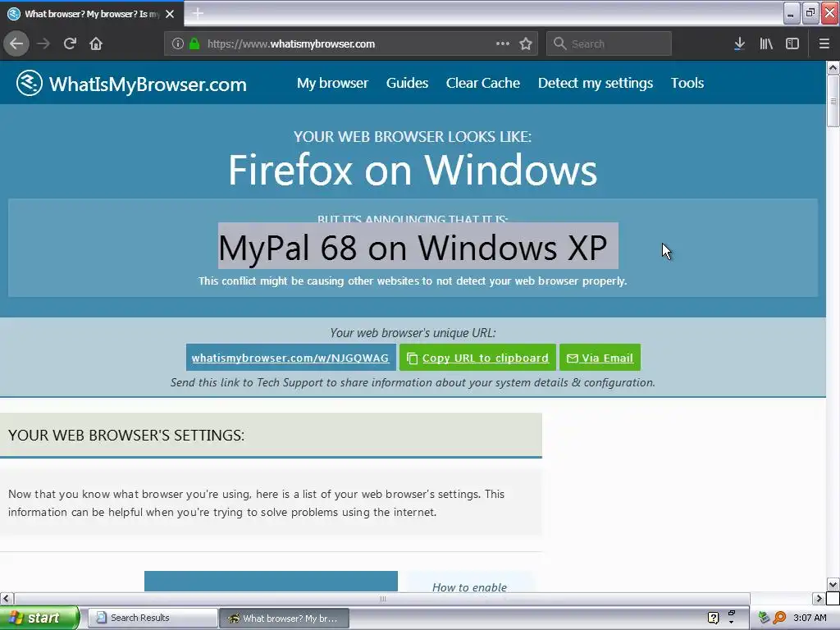This screenshot has width=840, height=630.
Task: Show site information via the info icon
Action: [x=178, y=43]
